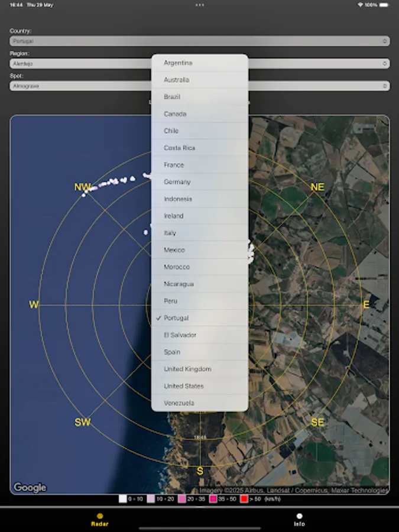Select Venezuela from the country list

point(200,403)
